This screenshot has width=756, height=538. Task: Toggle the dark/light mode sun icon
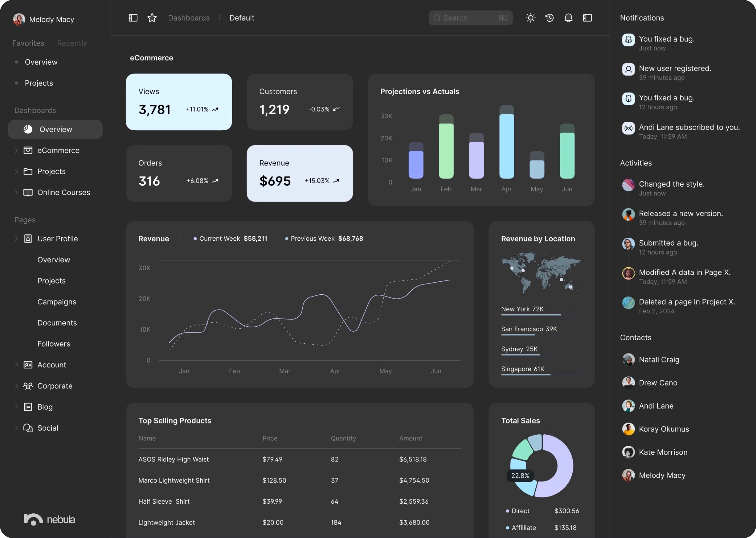530,18
